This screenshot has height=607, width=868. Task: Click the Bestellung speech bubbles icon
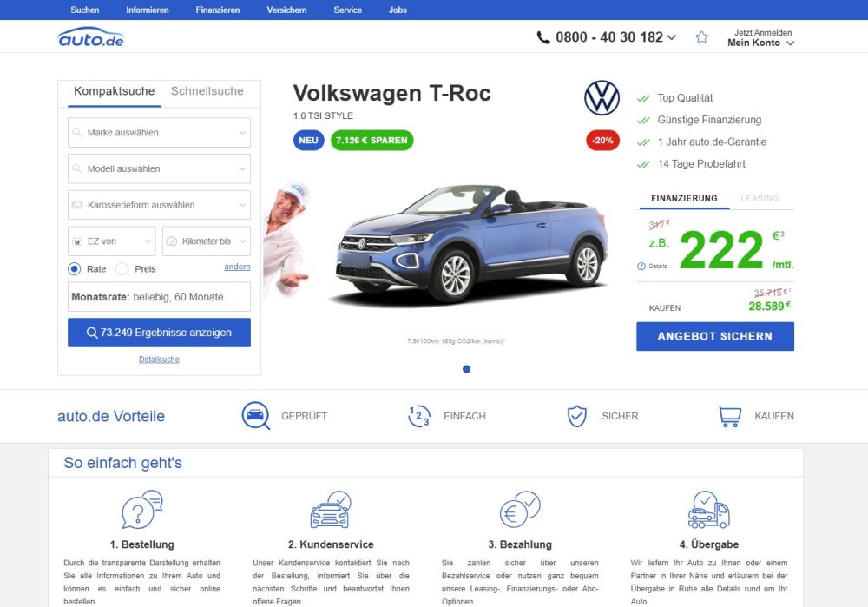(x=142, y=510)
